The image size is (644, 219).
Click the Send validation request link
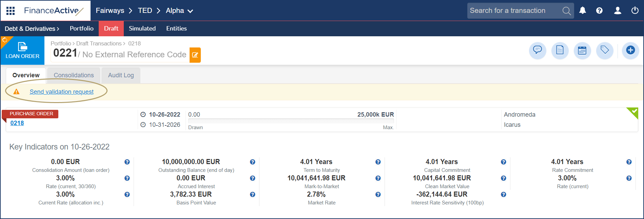pos(61,92)
